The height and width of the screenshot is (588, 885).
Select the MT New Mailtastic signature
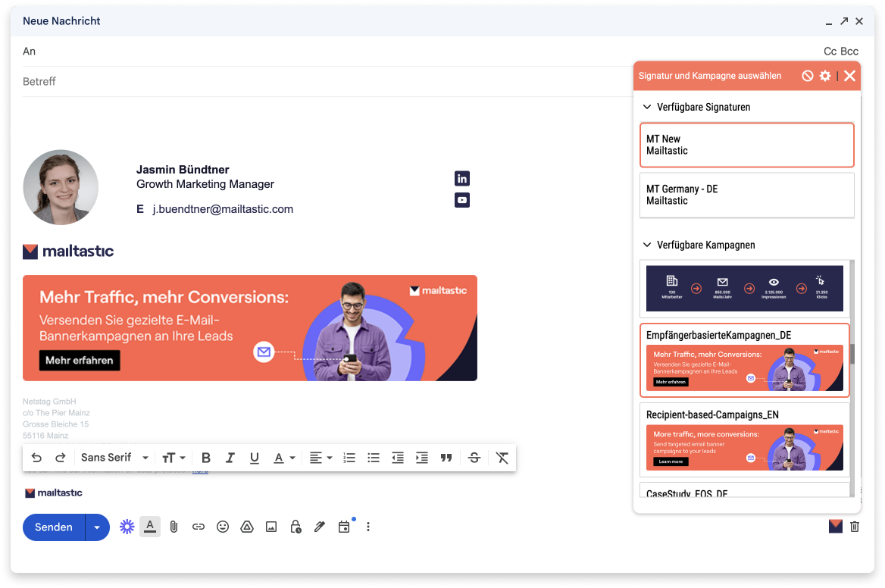coord(746,145)
